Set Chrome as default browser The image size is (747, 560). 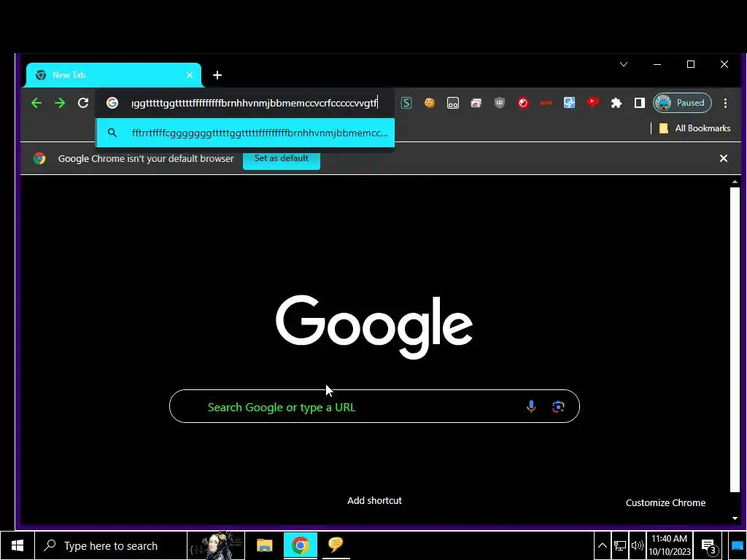[x=282, y=158]
